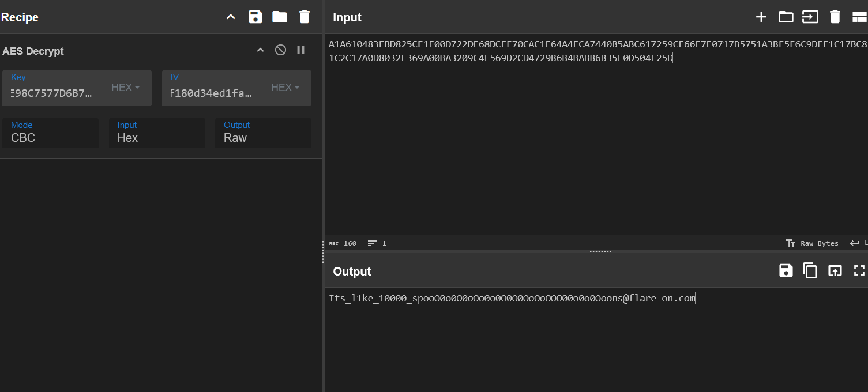Viewport: 868px width, 392px height.
Task: Maximise the output pane
Action: tap(859, 271)
